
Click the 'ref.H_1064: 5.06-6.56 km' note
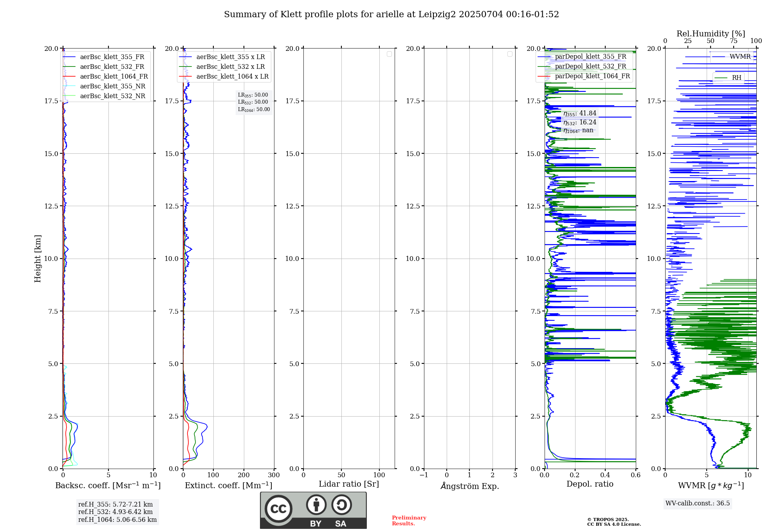coord(117,520)
